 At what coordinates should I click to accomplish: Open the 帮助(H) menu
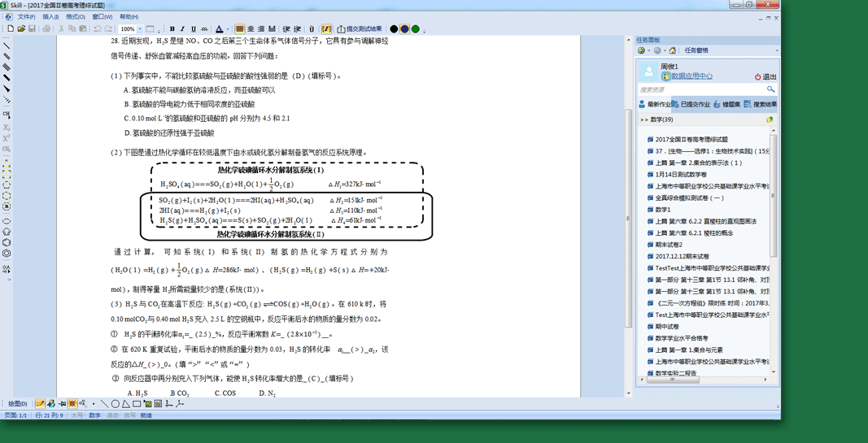pyautogui.click(x=129, y=16)
